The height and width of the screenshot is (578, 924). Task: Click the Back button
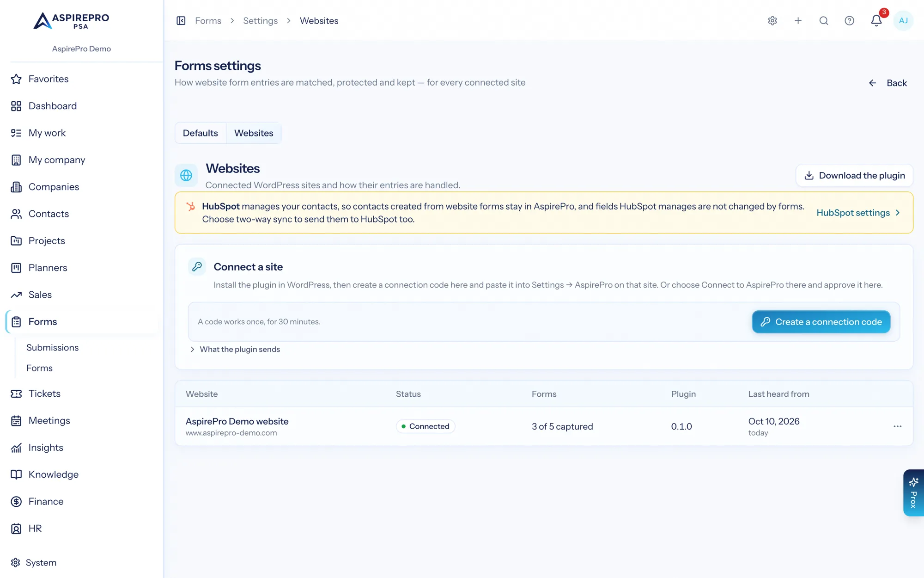(x=888, y=83)
